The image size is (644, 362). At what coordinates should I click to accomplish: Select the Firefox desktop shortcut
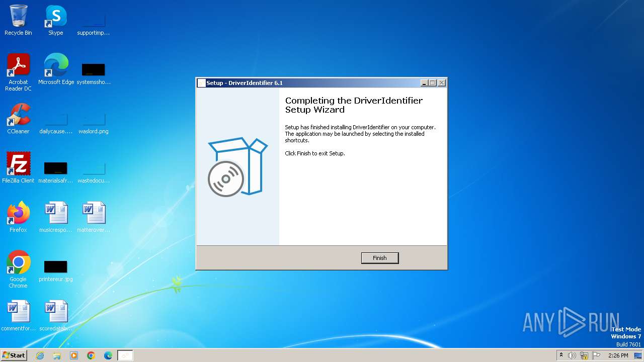pyautogui.click(x=18, y=217)
